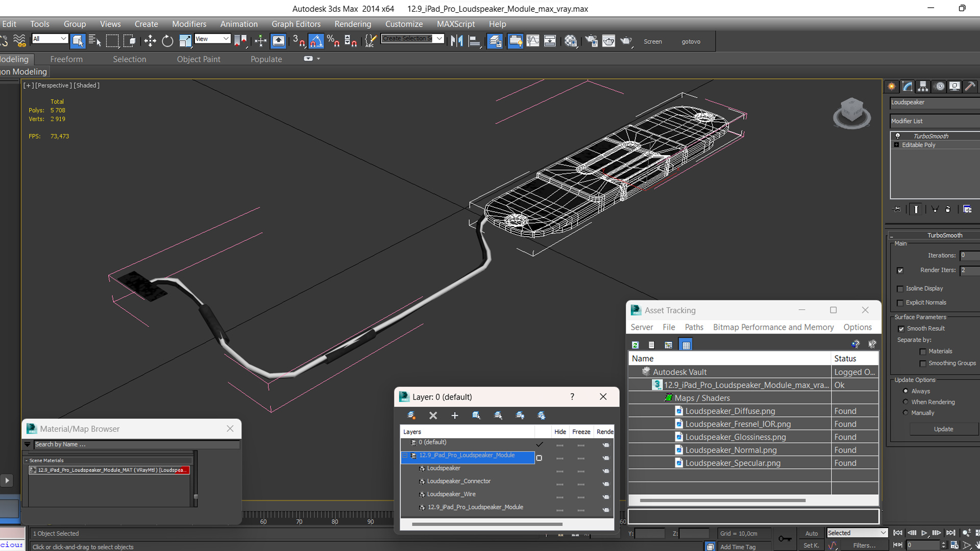Image resolution: width=980 pixels, height=551 pixels.
Task: Open Select by Name tool
Action: point(95,41)
